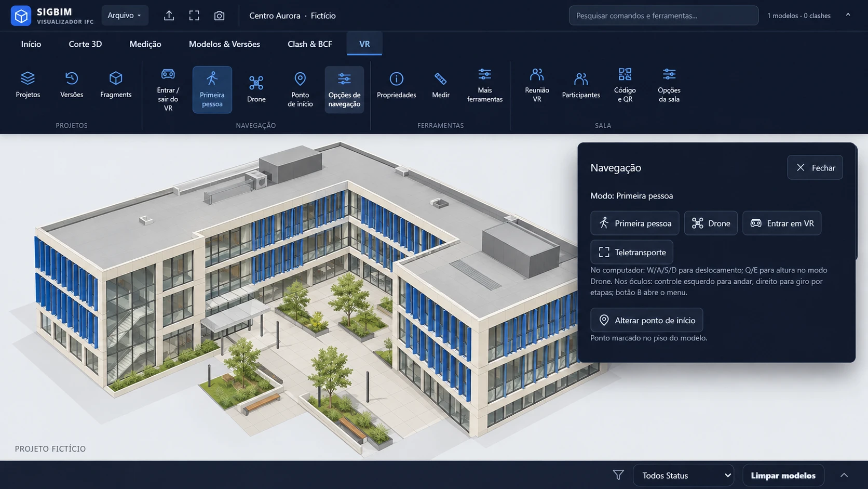The image size is (868, 489).
Task: Click Primeira pessoa button in Navegação panel
Action: [635, 223]
